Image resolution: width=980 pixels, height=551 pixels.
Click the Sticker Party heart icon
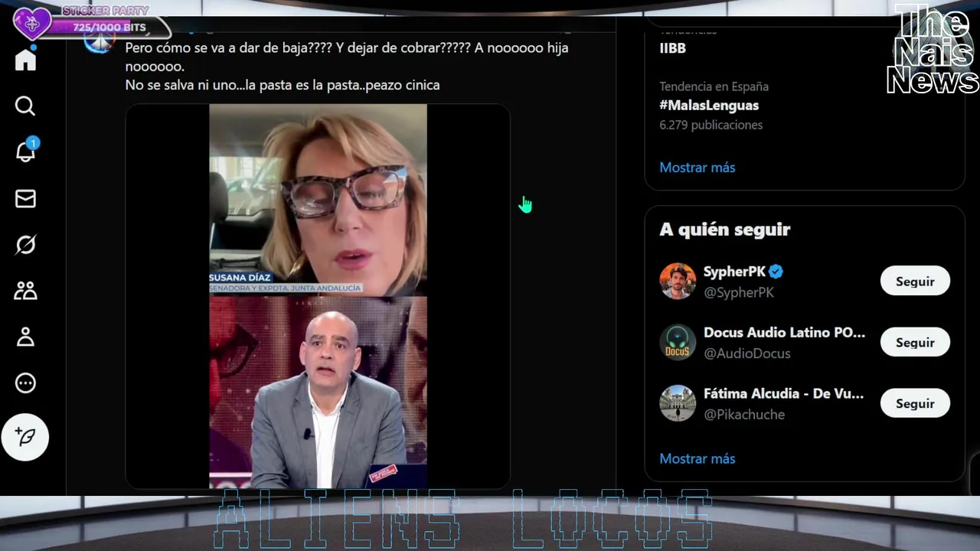[32, 24]
